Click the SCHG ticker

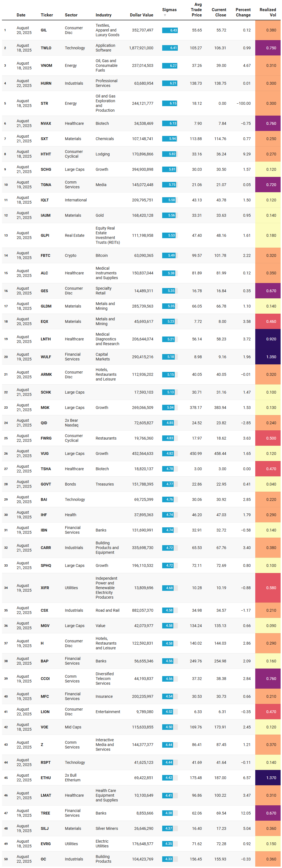point(46,169)
